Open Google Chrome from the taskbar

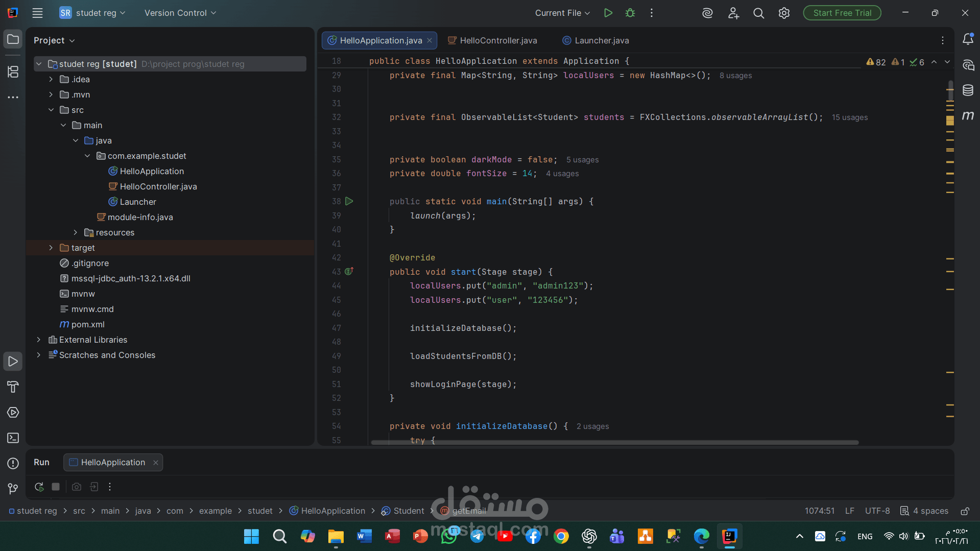pyautogui.click(x=561, y=536)
